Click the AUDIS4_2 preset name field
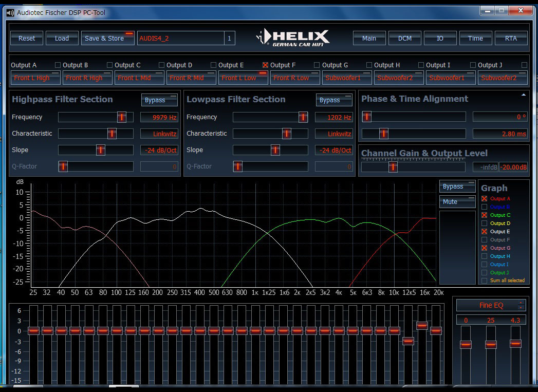The image size is (538, 392). click(180, 38)
